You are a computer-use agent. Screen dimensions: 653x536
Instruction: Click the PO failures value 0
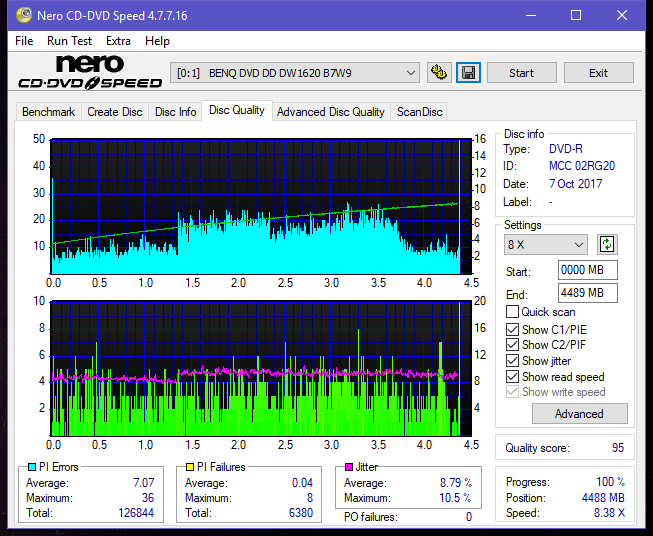click(x=469, y=517)
